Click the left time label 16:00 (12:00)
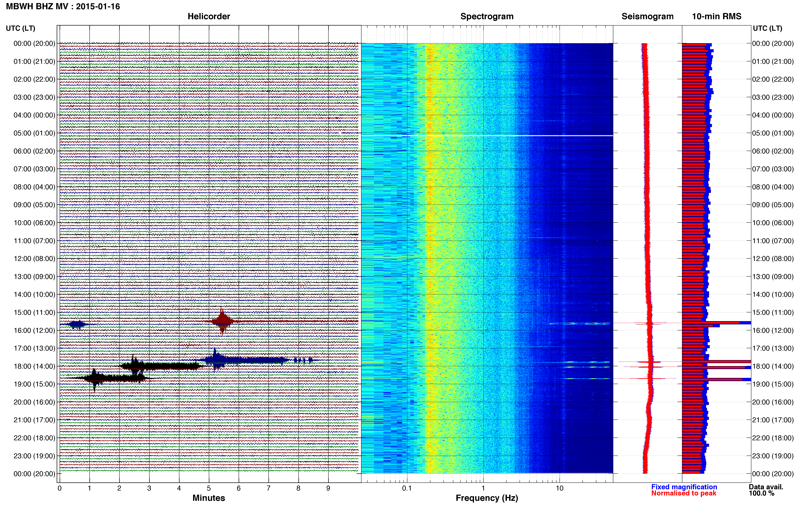The image size is (812, 508). coord(34,330)
